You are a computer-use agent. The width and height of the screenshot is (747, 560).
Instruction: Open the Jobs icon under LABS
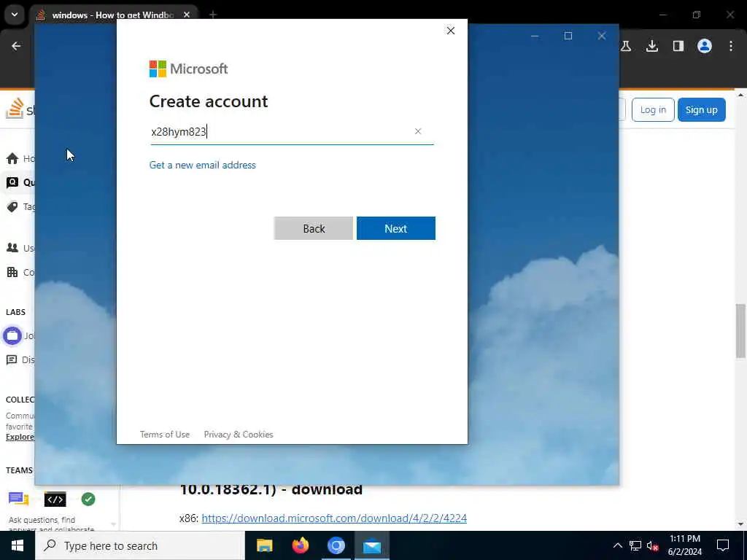pyautogui.click(x=12, y=335)
